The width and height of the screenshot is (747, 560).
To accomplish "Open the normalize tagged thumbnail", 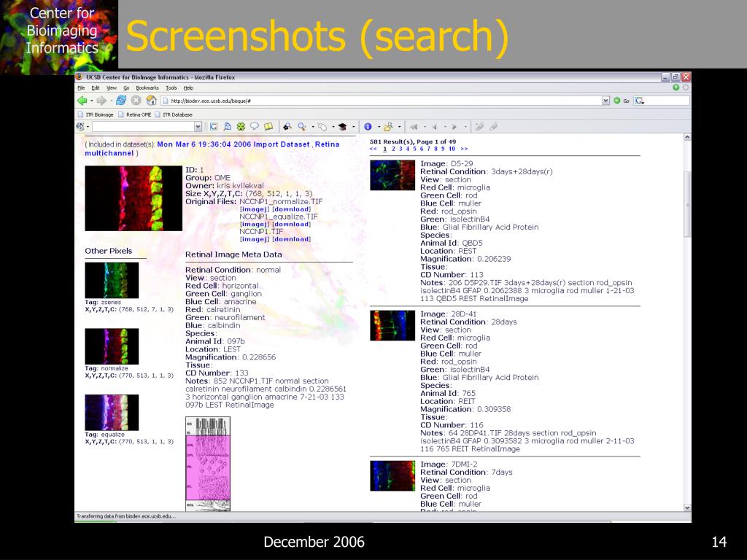I will [x=112, y=346].
